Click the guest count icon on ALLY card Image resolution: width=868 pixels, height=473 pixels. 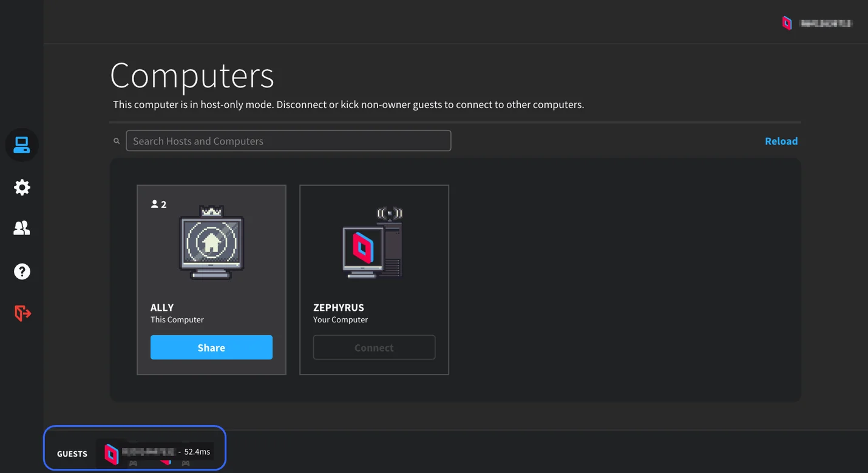click(158, 204)
